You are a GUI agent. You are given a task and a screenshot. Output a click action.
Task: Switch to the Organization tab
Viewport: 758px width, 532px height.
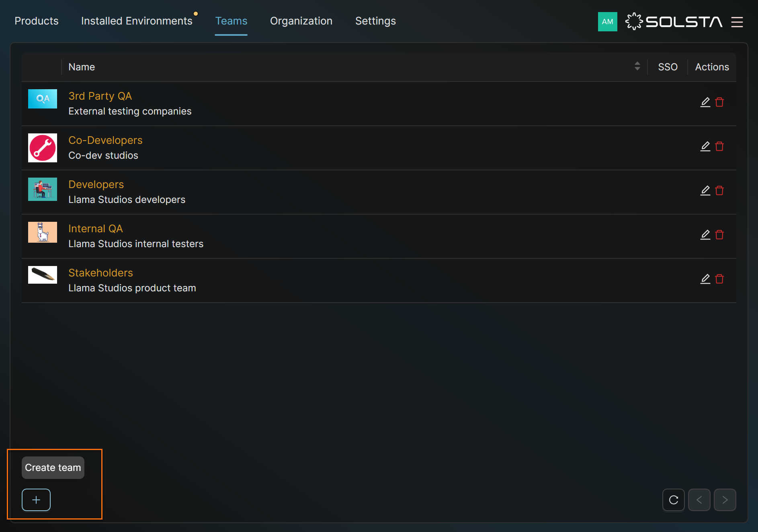[301, 21]
